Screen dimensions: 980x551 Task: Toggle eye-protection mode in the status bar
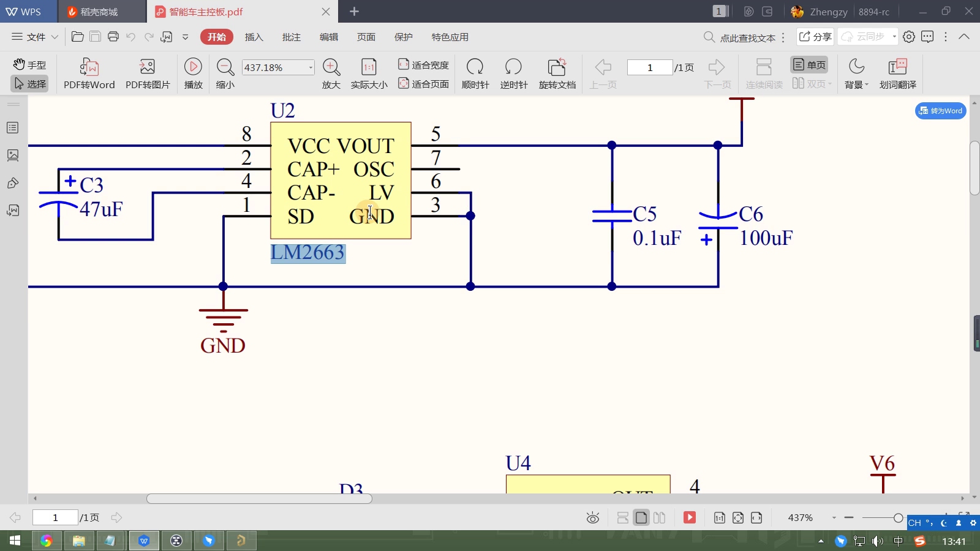[592, 517]
